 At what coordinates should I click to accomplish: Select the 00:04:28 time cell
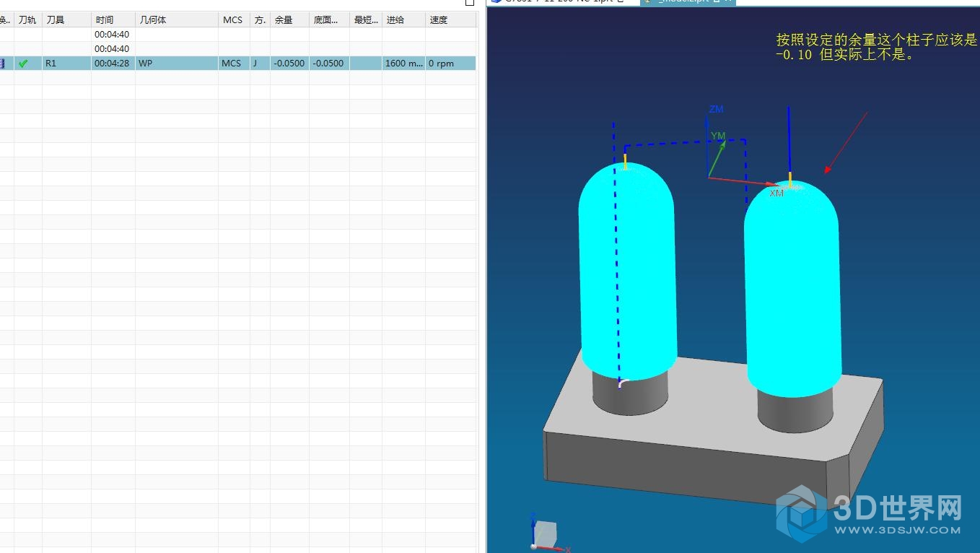[113, 64]
